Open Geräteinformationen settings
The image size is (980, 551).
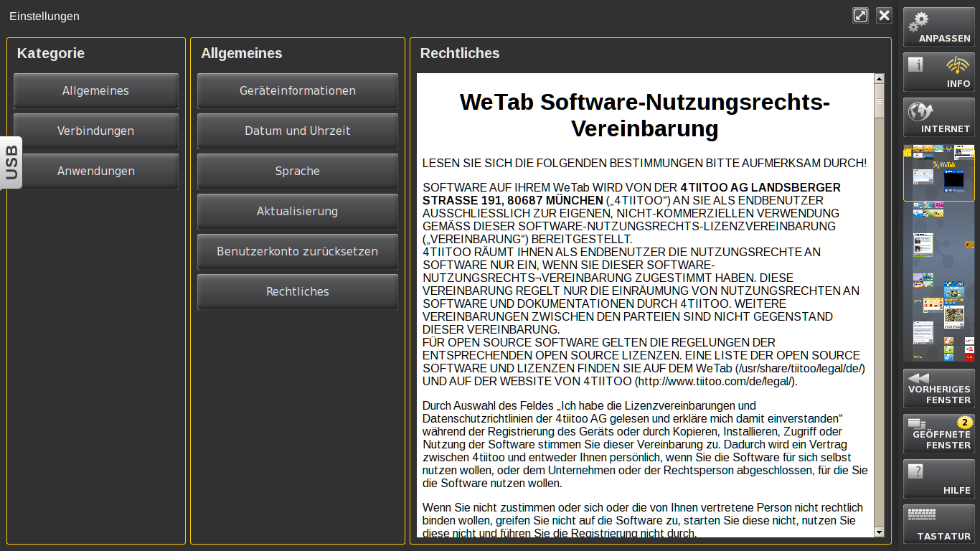[297, 91]
